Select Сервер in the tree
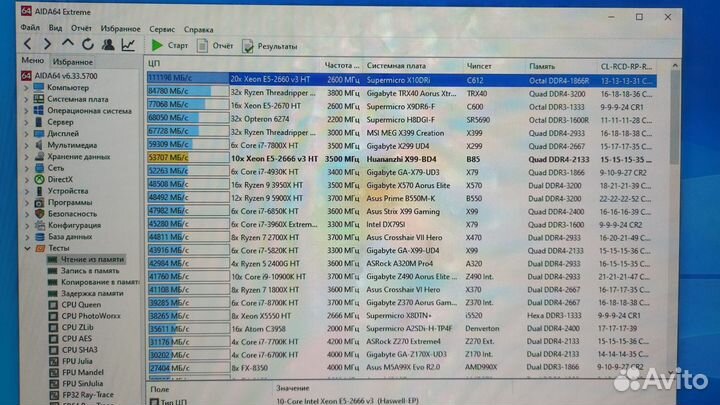This screenshot has height=405, width=720. tap(60, 122)
